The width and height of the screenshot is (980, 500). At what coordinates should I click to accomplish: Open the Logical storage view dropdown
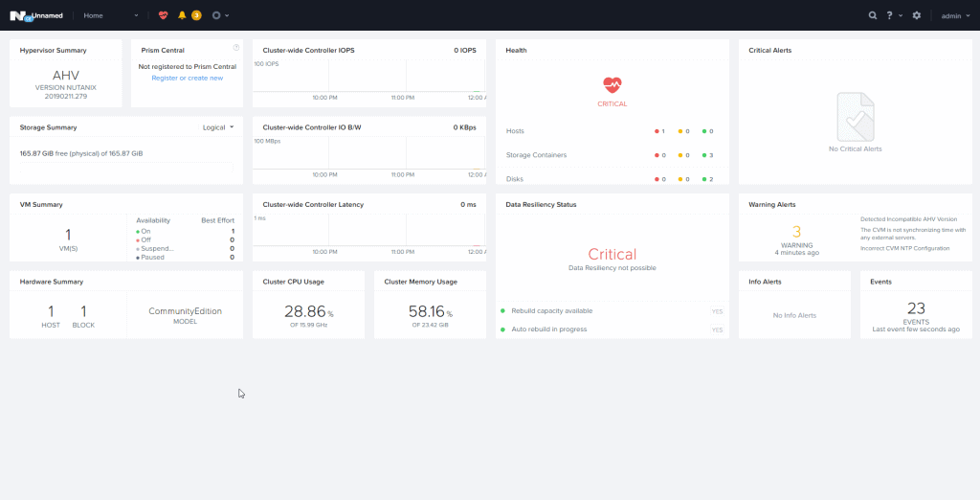click(218, 127)
